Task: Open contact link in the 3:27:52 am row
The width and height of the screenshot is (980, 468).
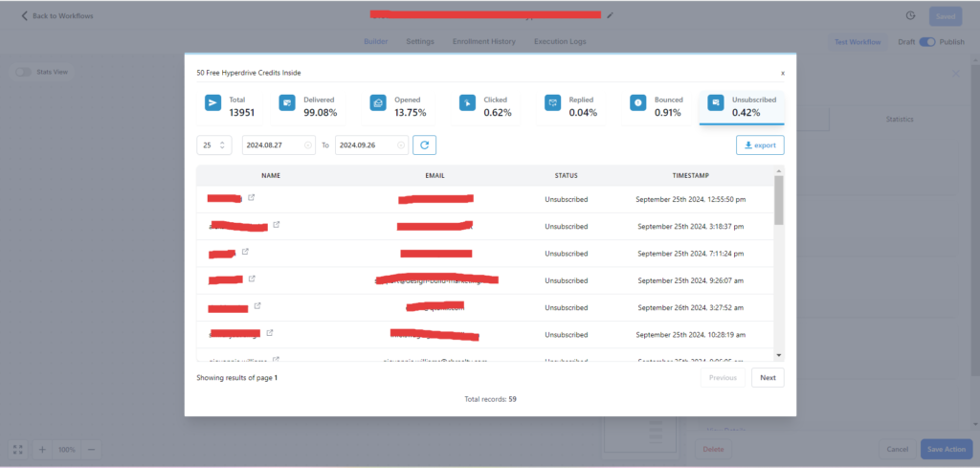Action: (x=257, y=306)
